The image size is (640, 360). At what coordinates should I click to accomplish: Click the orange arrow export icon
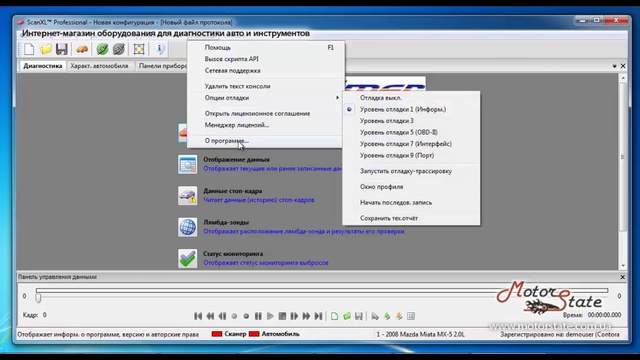[399, 316]
